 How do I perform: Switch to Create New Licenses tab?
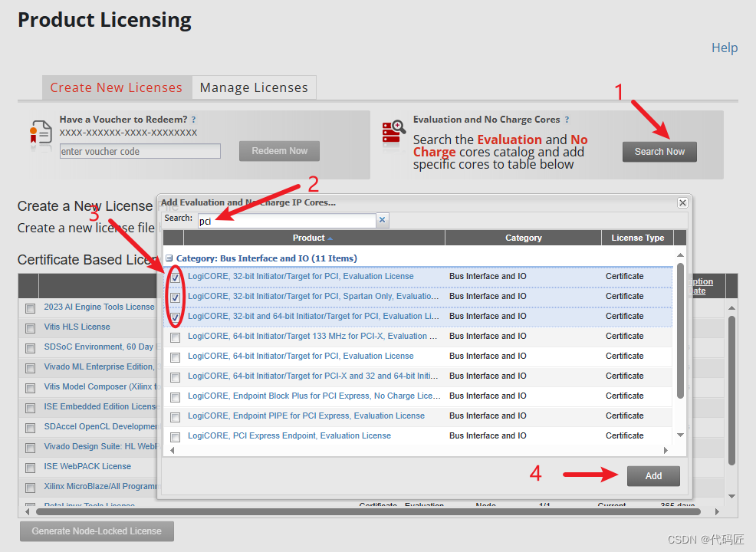[x=117, y=87]
